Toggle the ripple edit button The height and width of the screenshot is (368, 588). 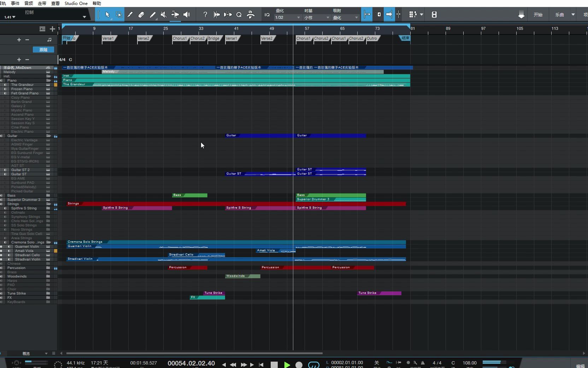tap(378, 15)
